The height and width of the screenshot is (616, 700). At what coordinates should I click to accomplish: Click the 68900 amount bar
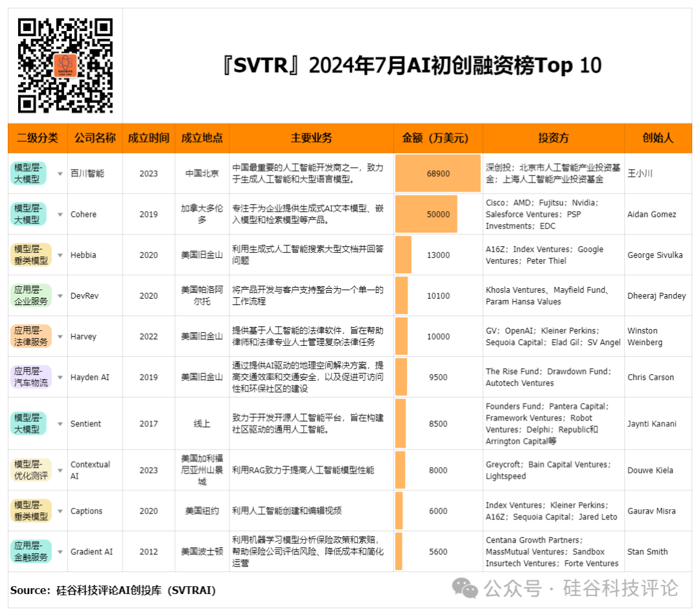coord(438,174)
